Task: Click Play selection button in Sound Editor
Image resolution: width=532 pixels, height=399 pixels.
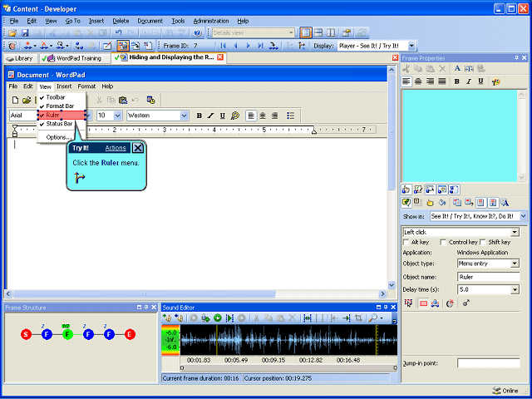Action: (229, 318)
